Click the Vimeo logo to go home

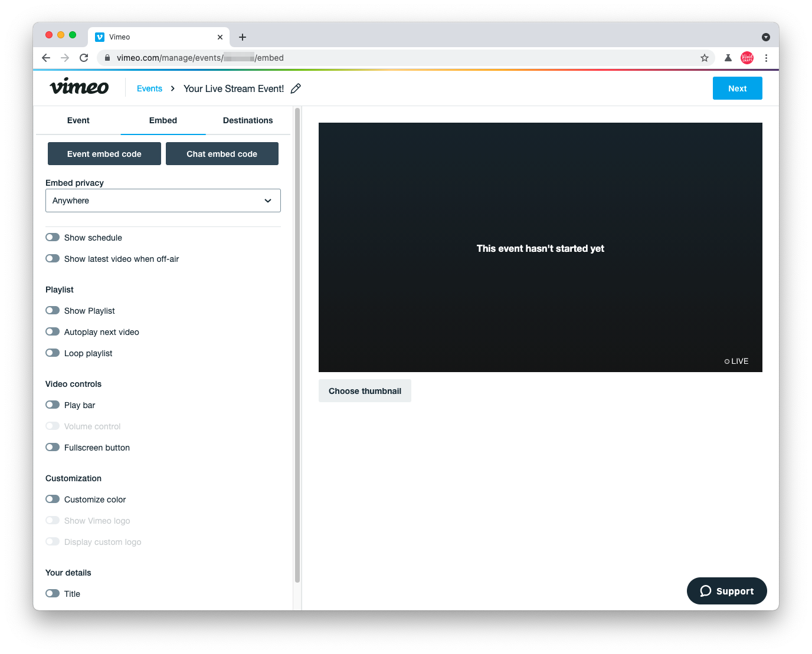click(x=79, y=87)
